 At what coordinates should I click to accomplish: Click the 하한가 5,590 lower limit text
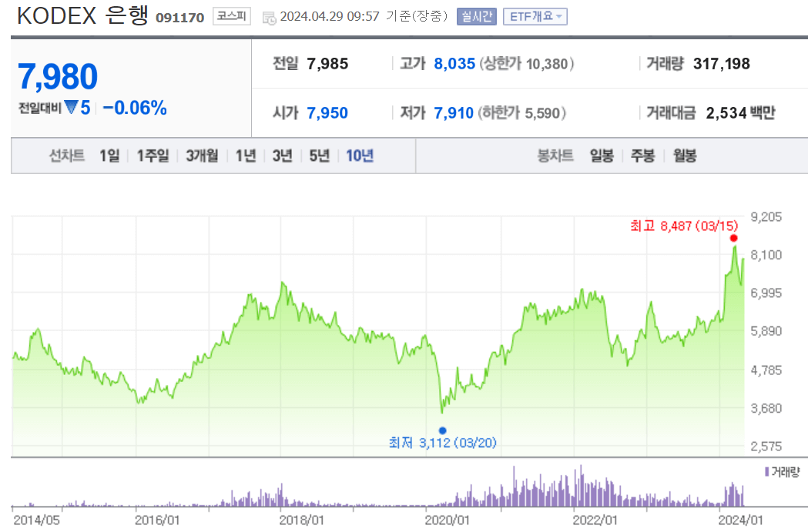pyautogui.click(x=522, y=112)
